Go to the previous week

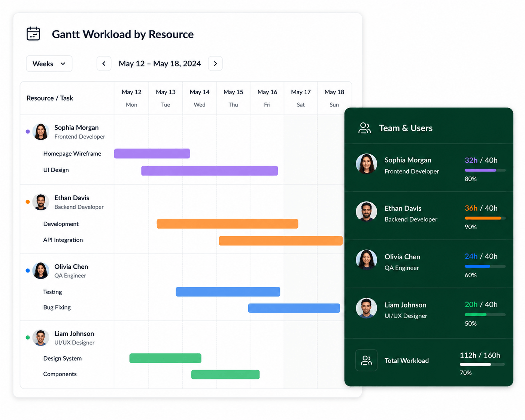pos(104,64)
